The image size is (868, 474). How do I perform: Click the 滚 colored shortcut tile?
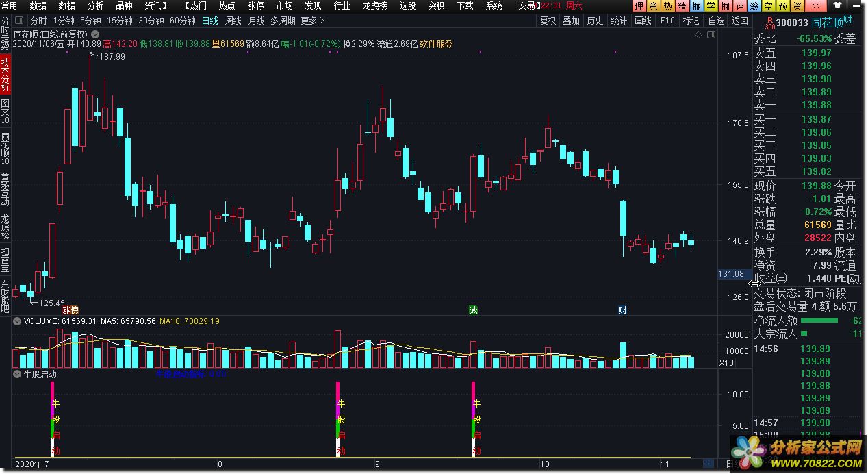pos(754,5)
